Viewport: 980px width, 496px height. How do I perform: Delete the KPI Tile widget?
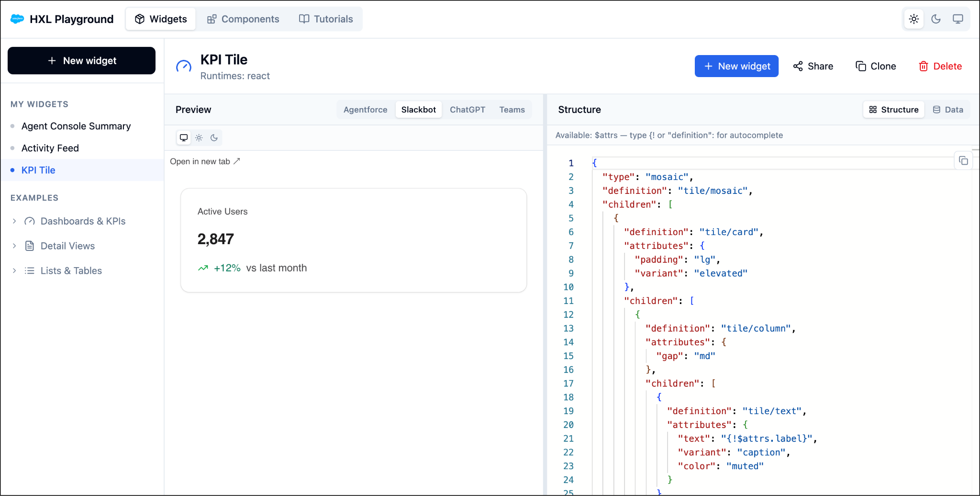pos(940,66)
